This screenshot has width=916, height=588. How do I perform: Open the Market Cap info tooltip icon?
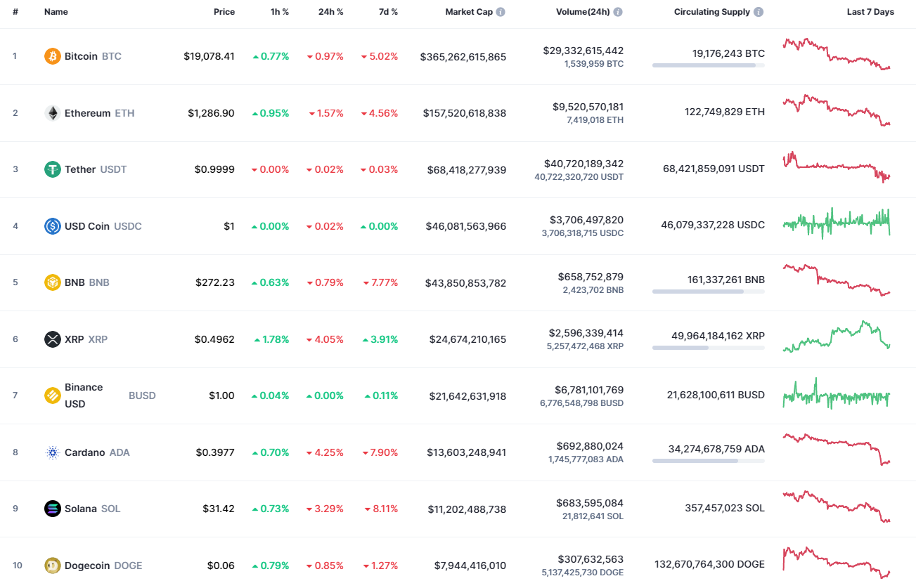(499, 11)
